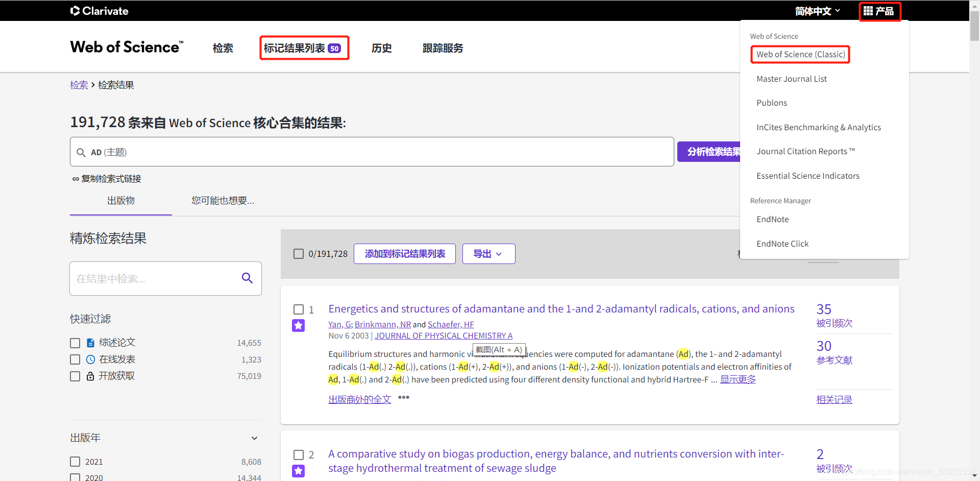The width and height of the screenshot is (980, 481).
Task: Select EndNote in products menu
Action: pyautogui.click(x=773, y=219)
